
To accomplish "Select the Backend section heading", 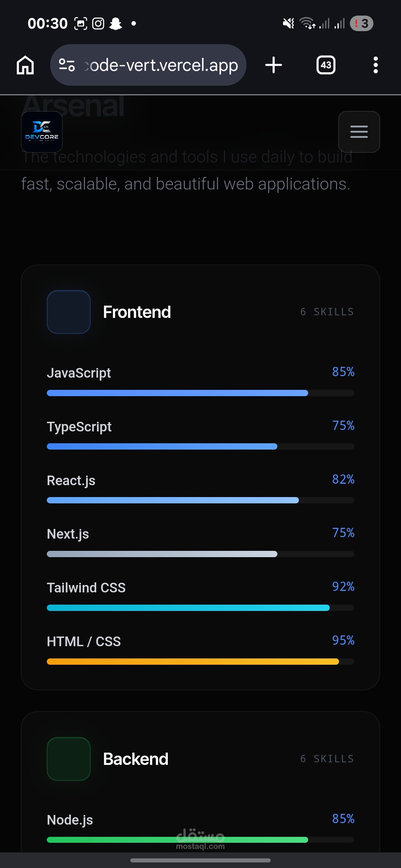I will click(136, 759).
